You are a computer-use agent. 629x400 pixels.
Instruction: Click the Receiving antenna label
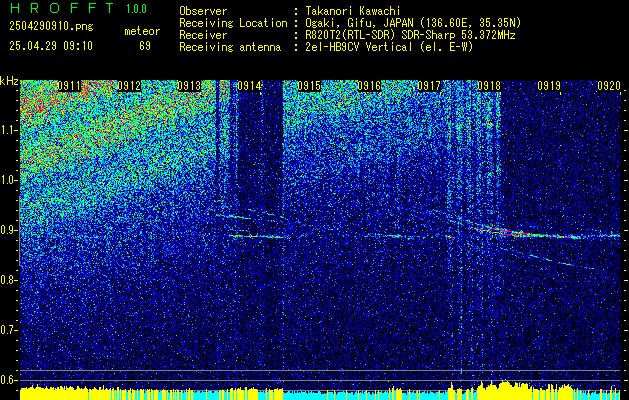230,47
